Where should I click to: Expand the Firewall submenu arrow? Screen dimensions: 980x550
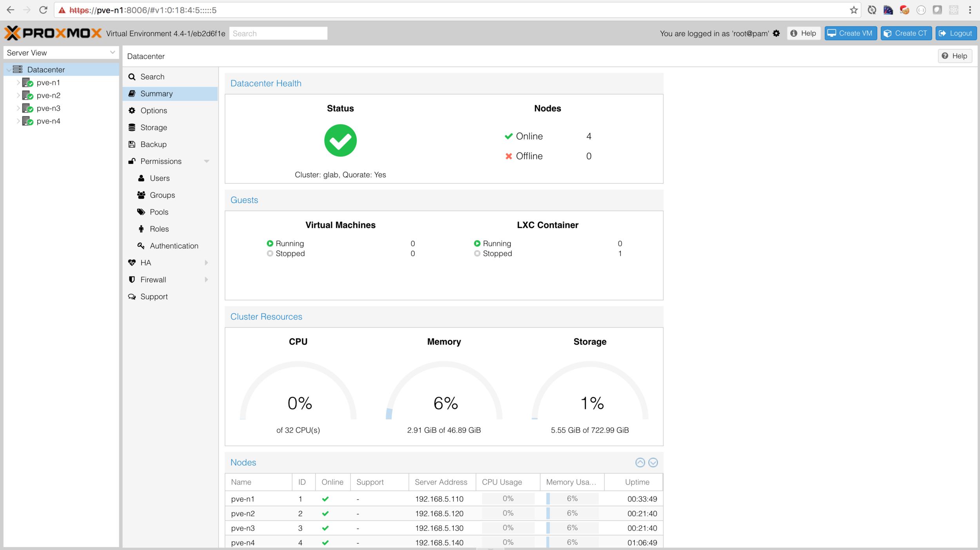click(206, 280)
